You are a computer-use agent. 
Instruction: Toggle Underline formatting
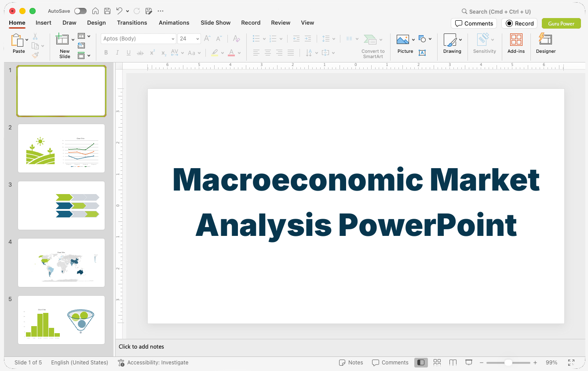[x=129, y=53]
